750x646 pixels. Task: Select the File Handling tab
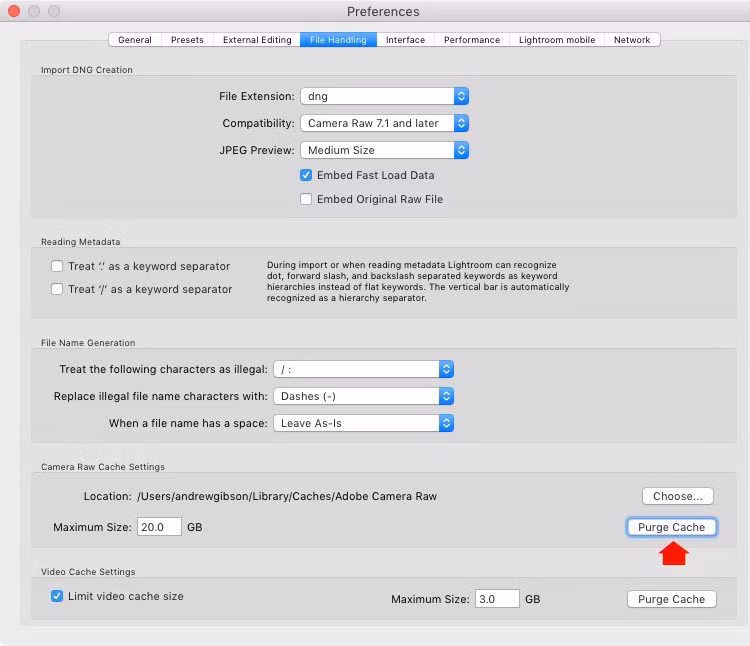pyautogui.click(x=338, y=40)
